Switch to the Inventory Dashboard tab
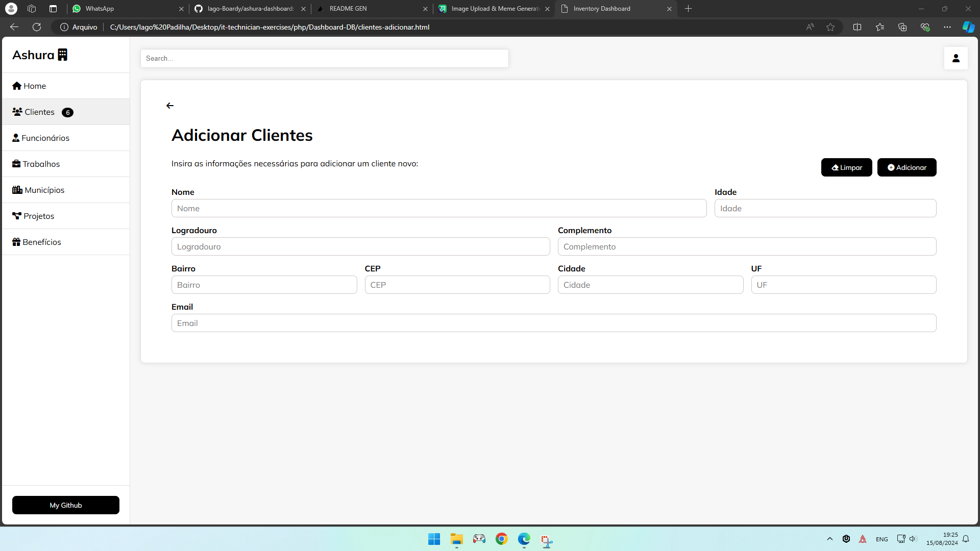 pyautogui.click(x=602, y=9)
